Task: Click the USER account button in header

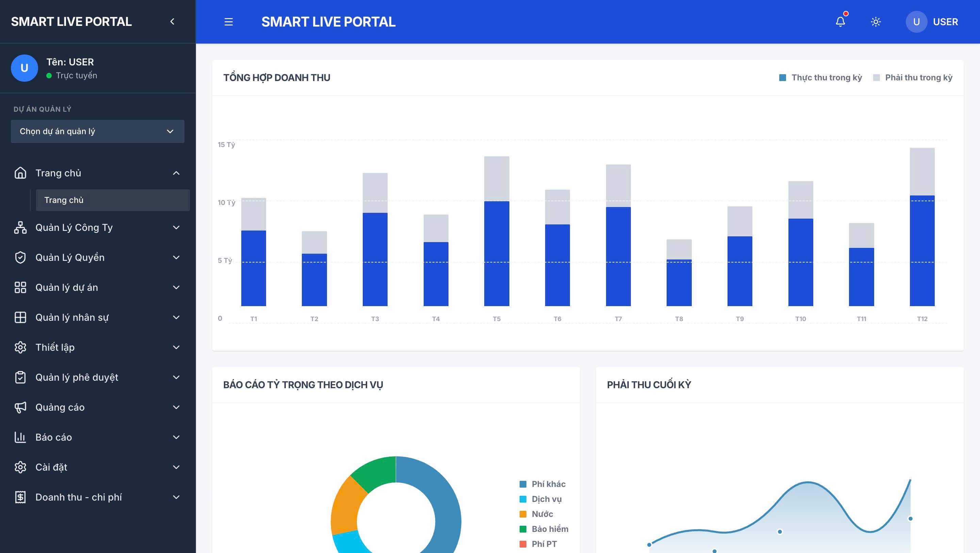Action: tap(932, 22)
